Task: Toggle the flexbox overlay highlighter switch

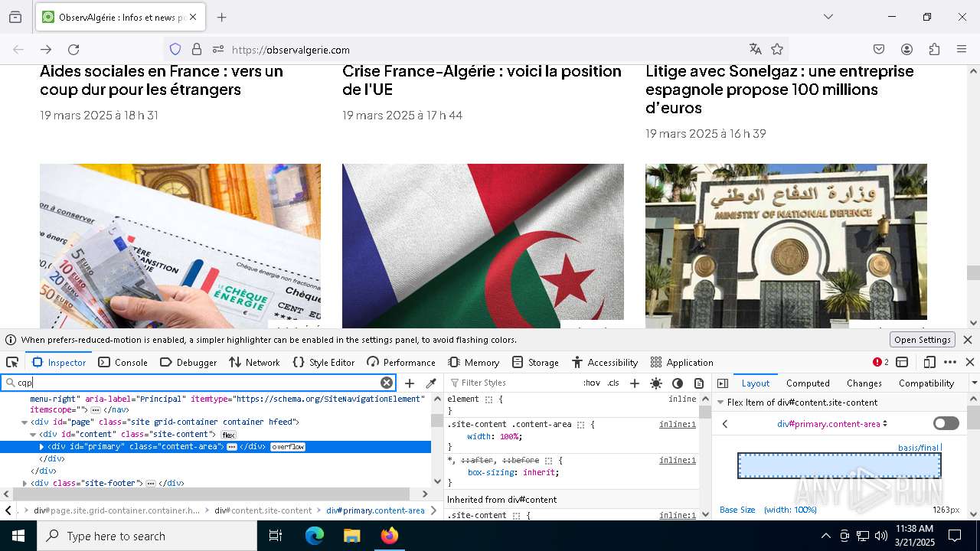Action: (946, 423)
